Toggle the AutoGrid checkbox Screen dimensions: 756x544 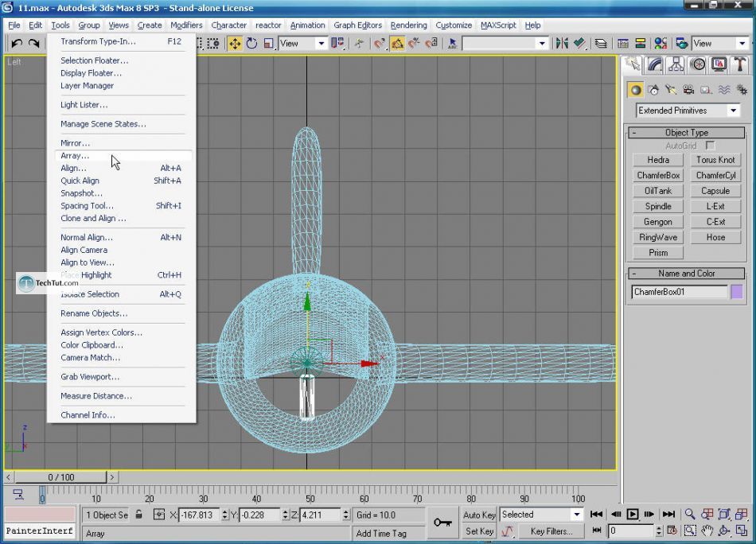pos(710,146)
